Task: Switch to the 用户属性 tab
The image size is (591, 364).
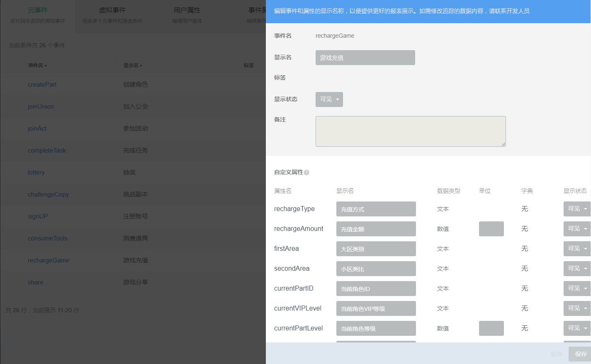Action: coord(187,15)
